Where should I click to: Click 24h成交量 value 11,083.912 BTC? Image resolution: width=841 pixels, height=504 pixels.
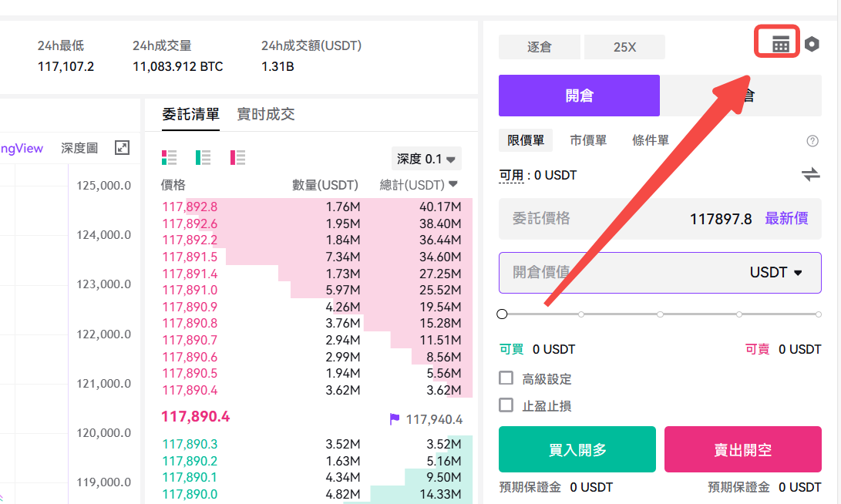tap(178, 66)
